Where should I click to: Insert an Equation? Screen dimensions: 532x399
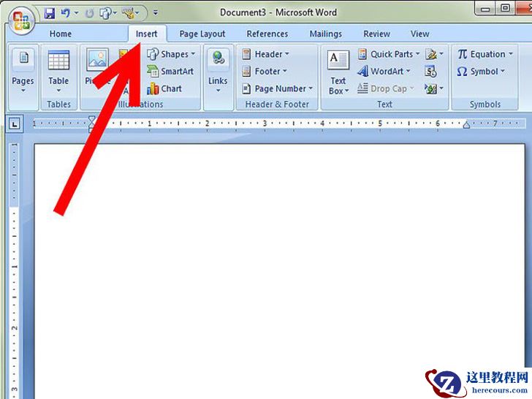click(485, 54)
